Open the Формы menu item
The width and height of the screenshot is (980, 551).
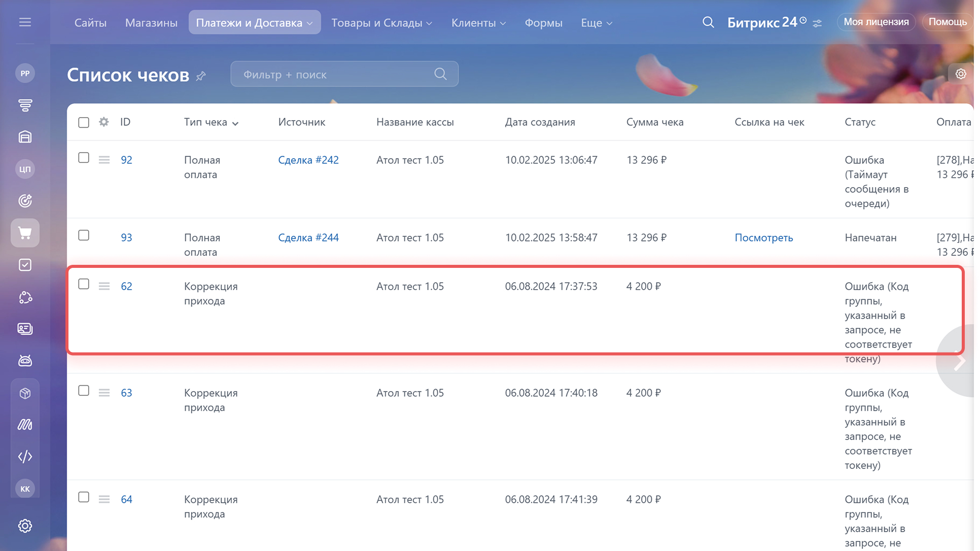point(543,23)
